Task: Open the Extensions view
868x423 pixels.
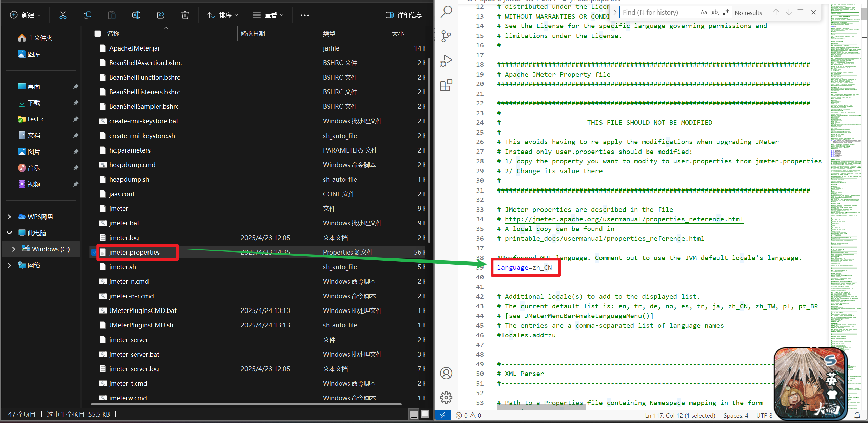Action: (x=446, y=85)
